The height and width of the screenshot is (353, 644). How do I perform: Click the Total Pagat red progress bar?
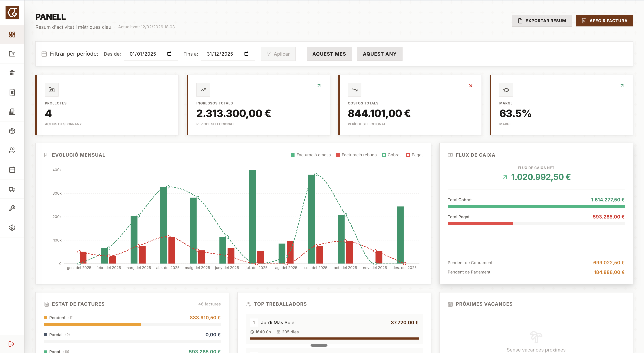click(x=480, y=224)
